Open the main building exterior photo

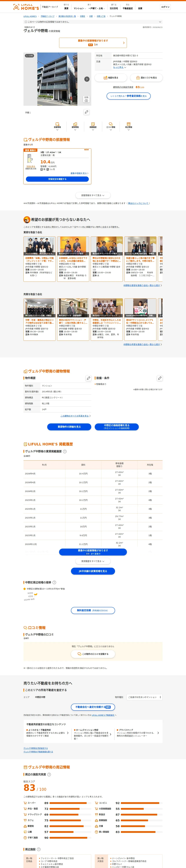click(57, 79)
